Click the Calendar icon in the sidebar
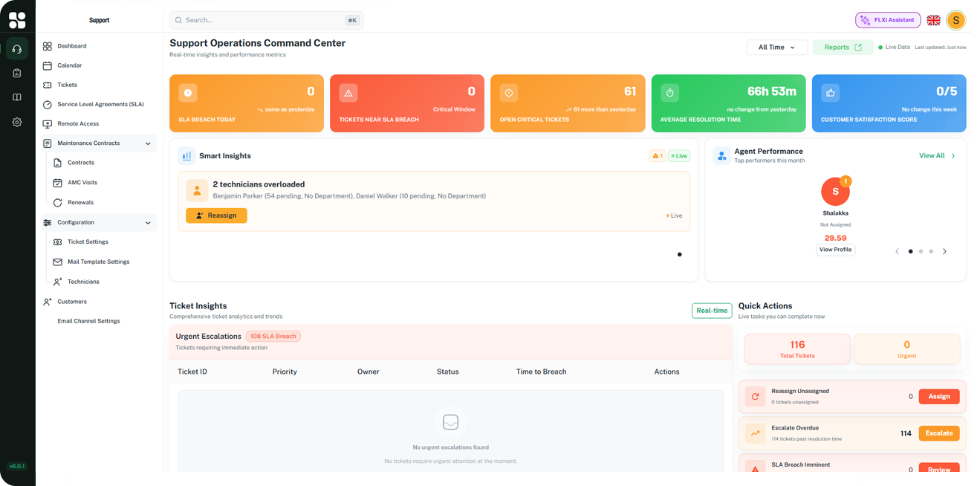The image size is (980, 486). coord(48,65)
